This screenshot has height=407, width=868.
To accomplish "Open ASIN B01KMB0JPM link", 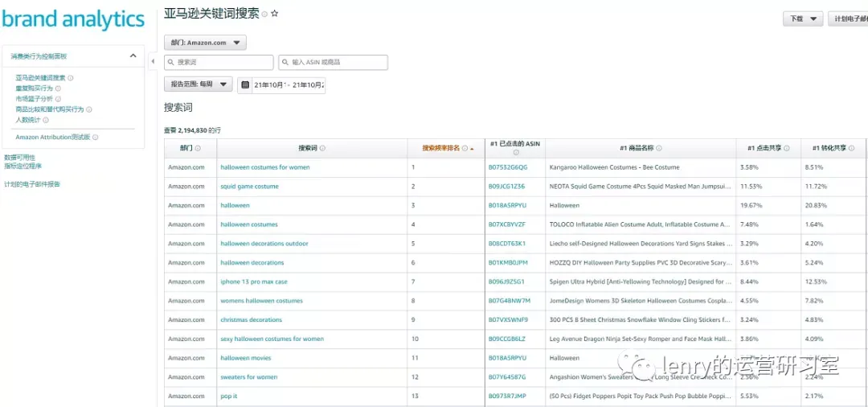I will (x=508, y=263).
